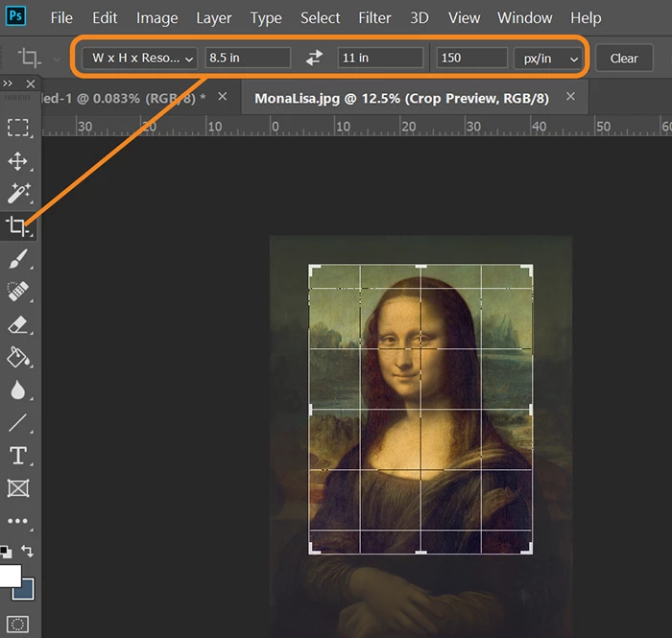The image size is (672, 638).
Task: Open the 3D menu
Action: coord(420,18)
